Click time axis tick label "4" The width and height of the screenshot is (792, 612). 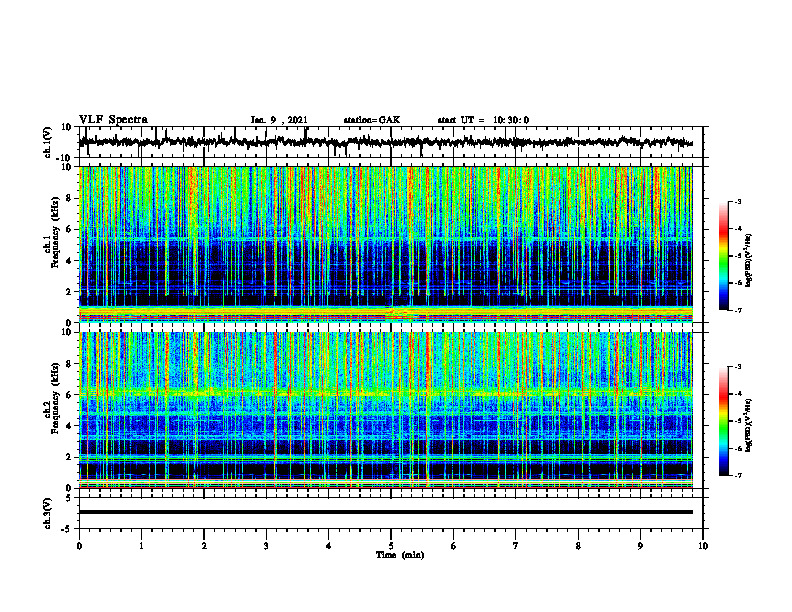(x=329, y=546)
